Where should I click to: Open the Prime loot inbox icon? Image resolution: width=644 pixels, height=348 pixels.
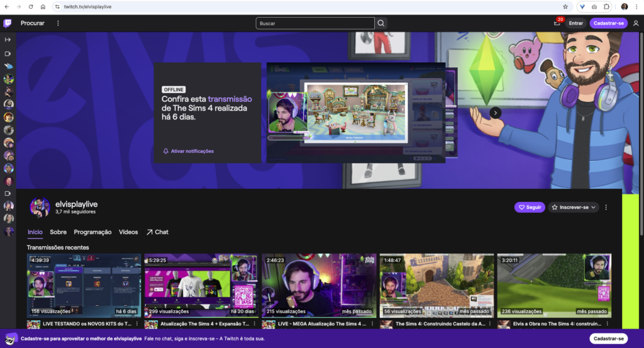(557, 23)
